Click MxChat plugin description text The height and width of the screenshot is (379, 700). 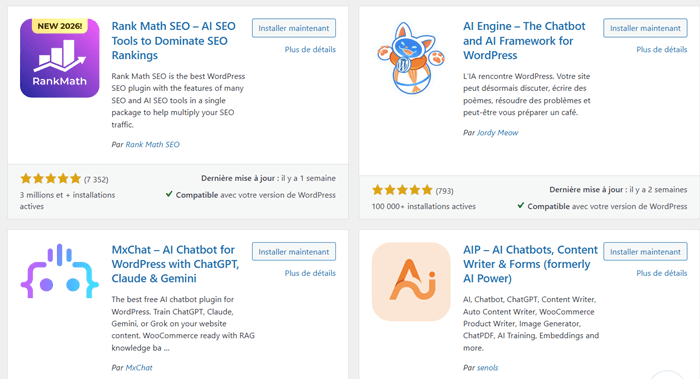click(x=183, y=324)
